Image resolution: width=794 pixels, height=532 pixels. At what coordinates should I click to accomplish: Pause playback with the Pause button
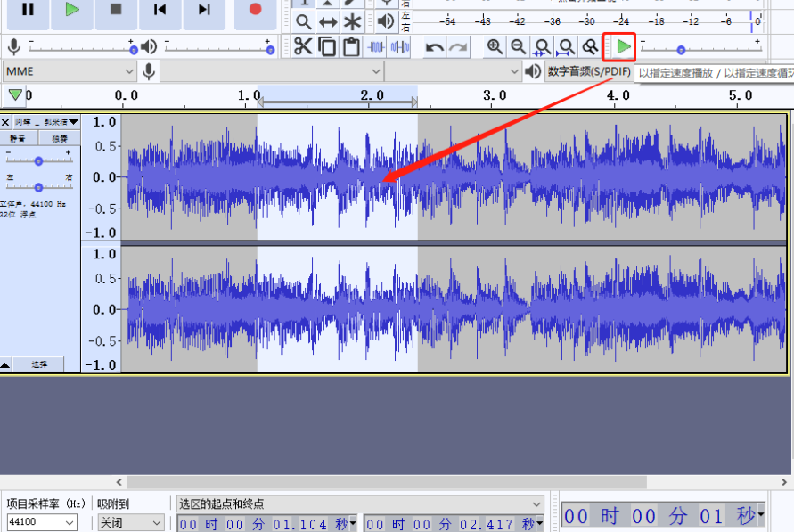coord(28,11)
